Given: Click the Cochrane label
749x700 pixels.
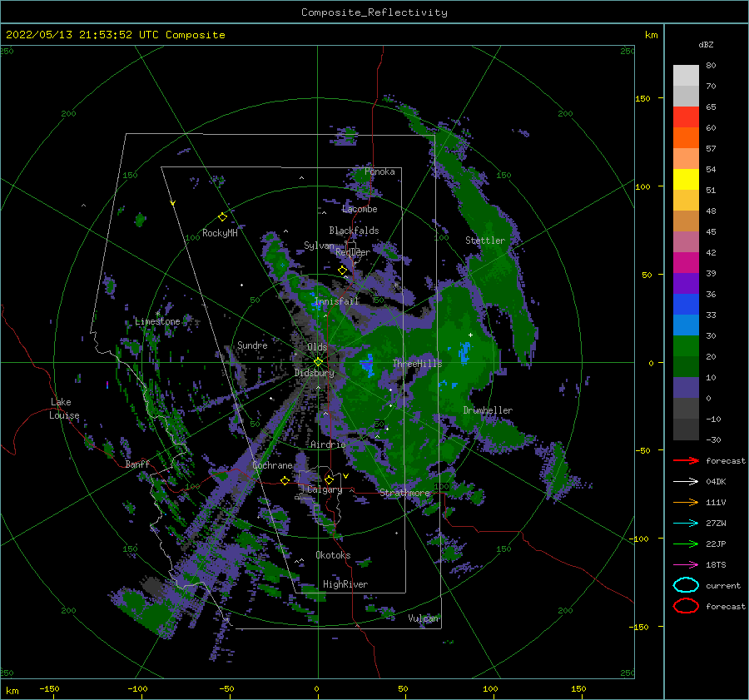Looking at the screenshot, I should pos(272,465).
